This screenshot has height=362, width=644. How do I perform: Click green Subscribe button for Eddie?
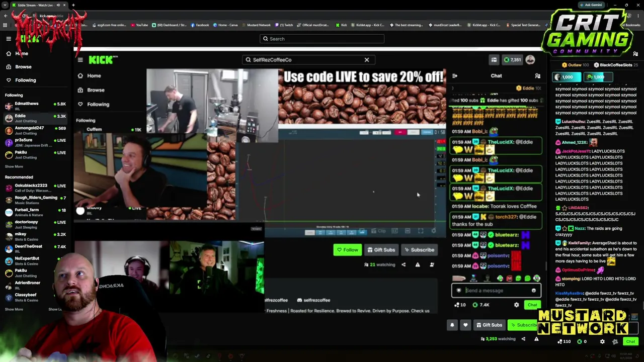[x=523, y=325]
